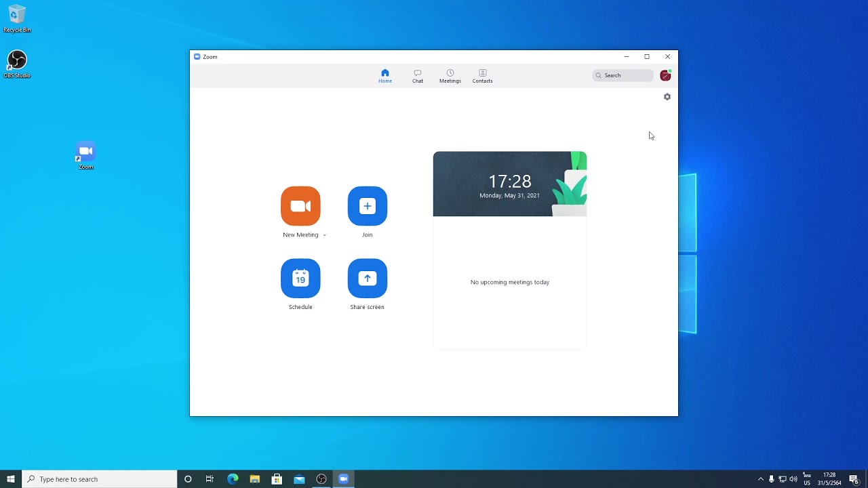Image resolution: width=868 pixels, height=488 pixels.
Task: Open the profile avatar menu
Action: [665, 75]
